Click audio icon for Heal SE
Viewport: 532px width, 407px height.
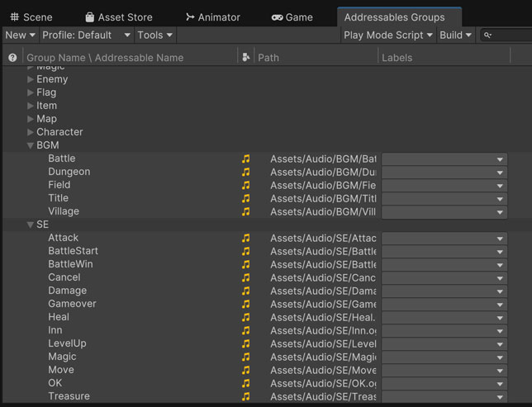point(246,318)
